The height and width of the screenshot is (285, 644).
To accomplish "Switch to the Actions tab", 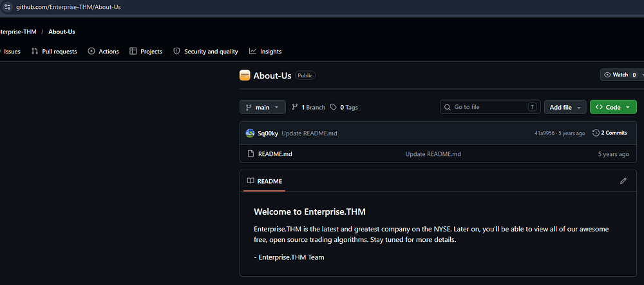I will pos(104,52).
